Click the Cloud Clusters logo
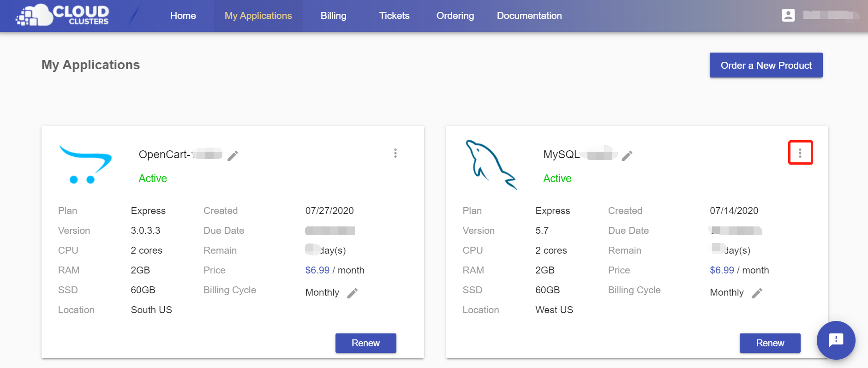Image resolution: width=868 pixels, height=368 pixels. pyautogui.click(x=63, y=15)
